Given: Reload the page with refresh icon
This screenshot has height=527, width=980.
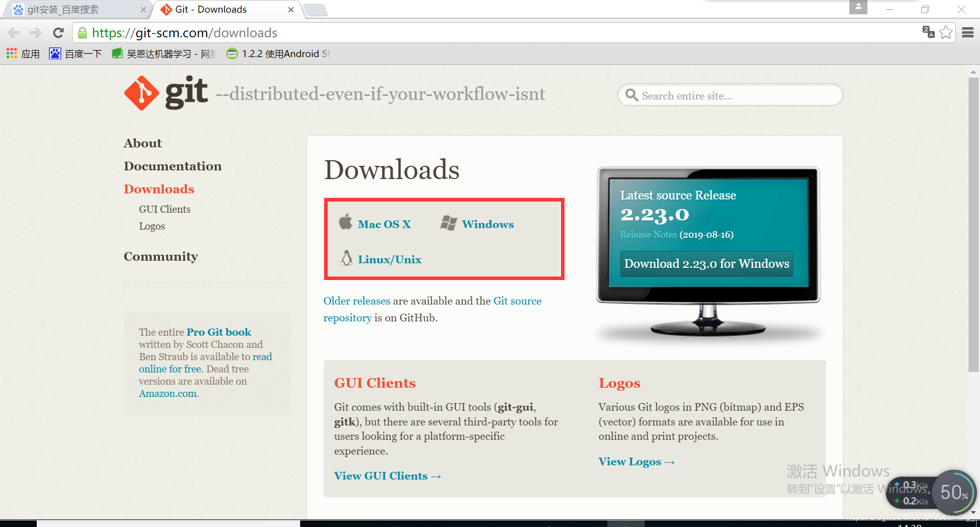Looking at the screenshot, I should pyautogui.click(x=58, y=33).
